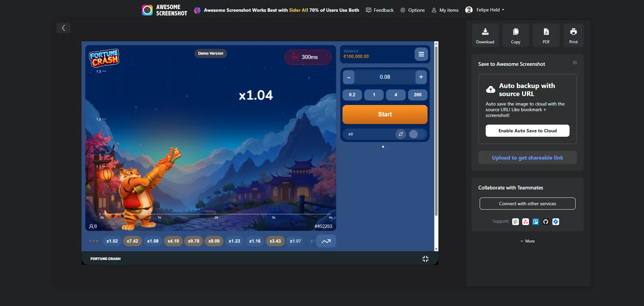The height and width of the screenshot is (306, 644).
Task: Click the Slack support icon
Action: (516, 222)
